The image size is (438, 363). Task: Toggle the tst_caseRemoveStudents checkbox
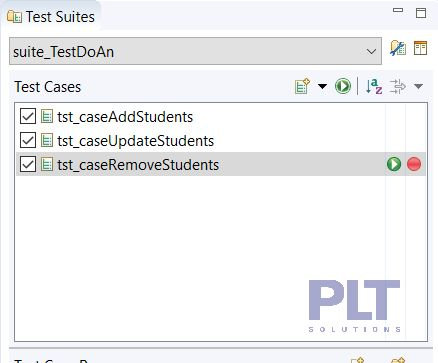(x=28, y=164)
